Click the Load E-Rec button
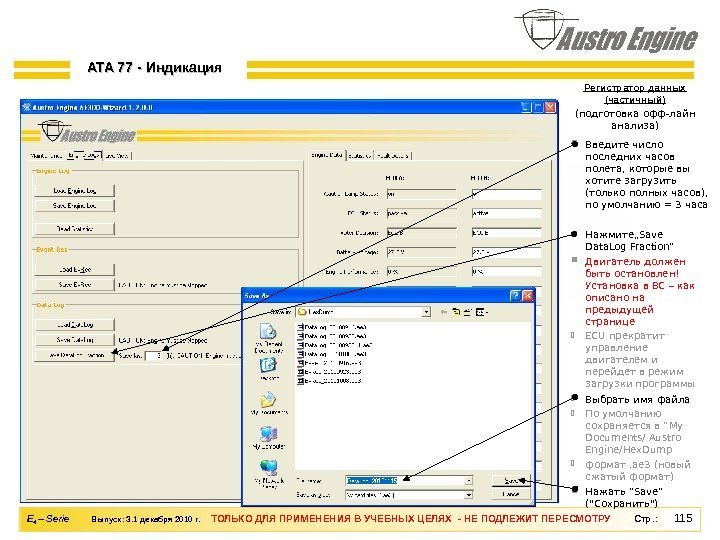Viewport: 720px width, 540px height. tap(74, 270)
